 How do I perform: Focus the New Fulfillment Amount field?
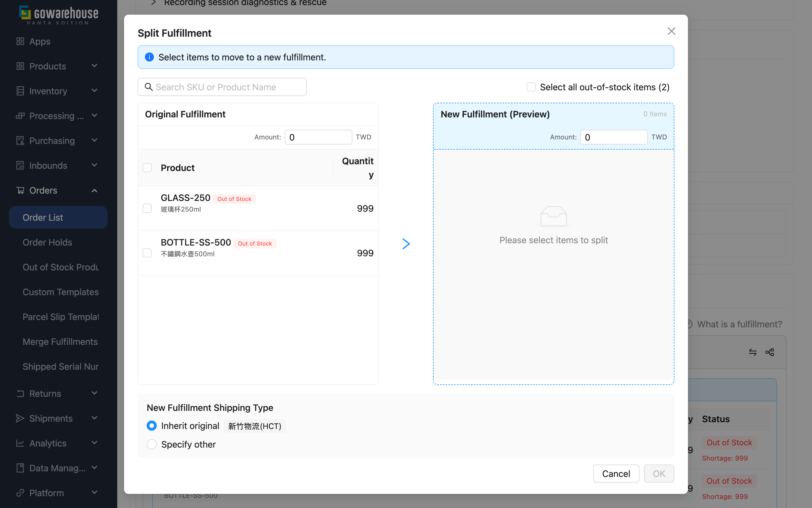[x=614, y=137]
